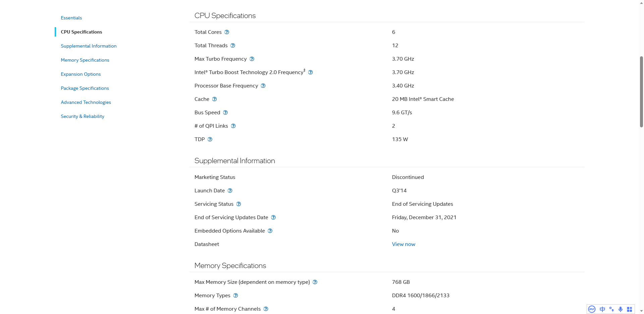Click the # of QPI Links help icon

233,126
